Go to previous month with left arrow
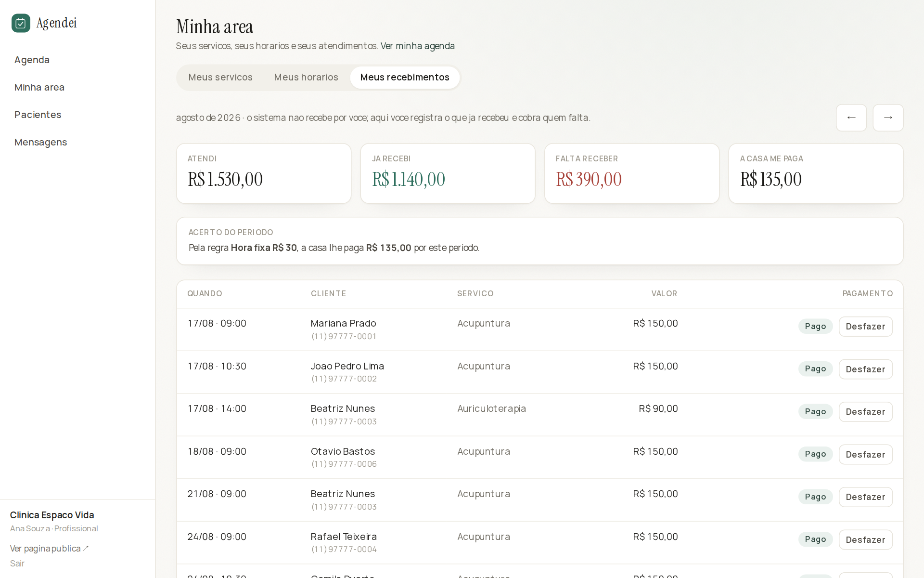This screenshot has height=578, width=924. coord(851,118)
